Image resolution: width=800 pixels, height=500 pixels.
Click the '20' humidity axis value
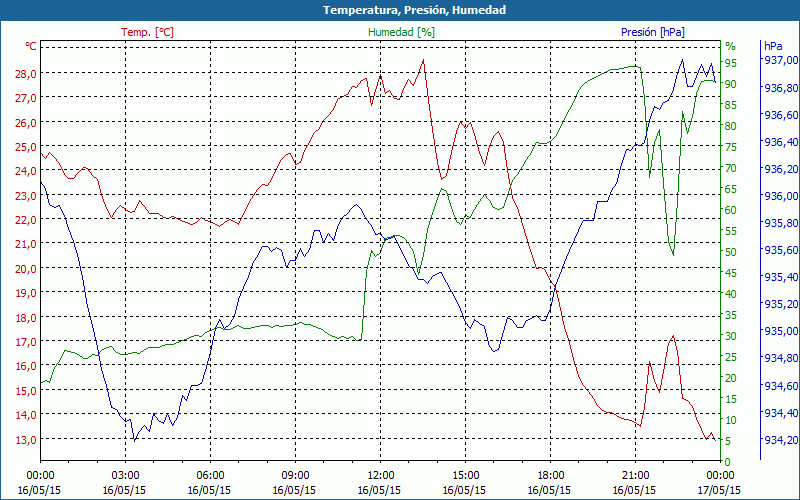coord(731,378)
